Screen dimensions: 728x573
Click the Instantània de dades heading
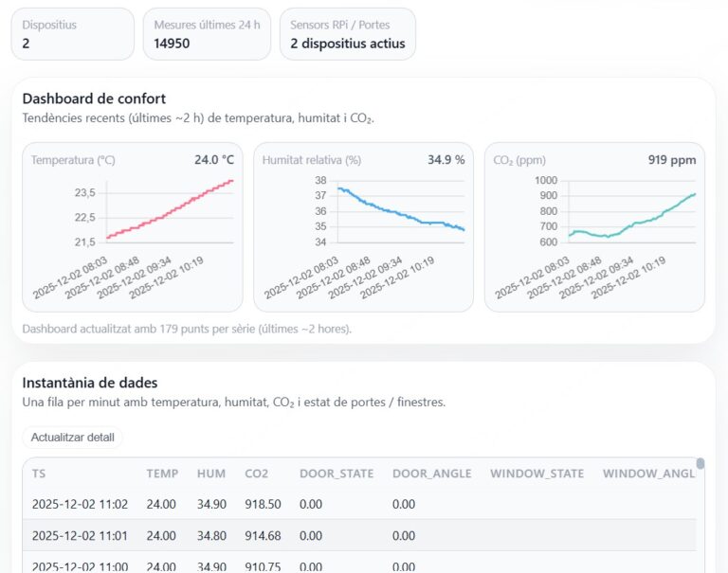click(90, 383)
